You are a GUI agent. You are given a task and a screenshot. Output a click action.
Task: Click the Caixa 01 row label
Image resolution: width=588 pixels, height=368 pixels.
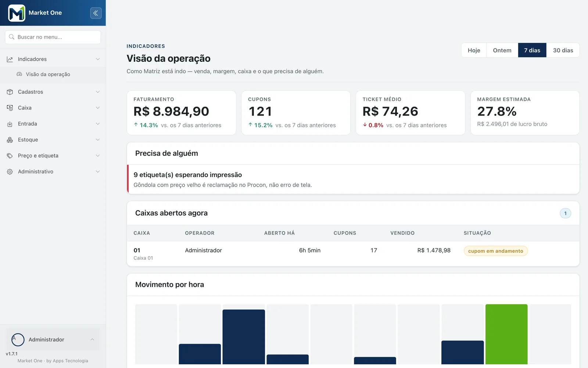point(143,258)
